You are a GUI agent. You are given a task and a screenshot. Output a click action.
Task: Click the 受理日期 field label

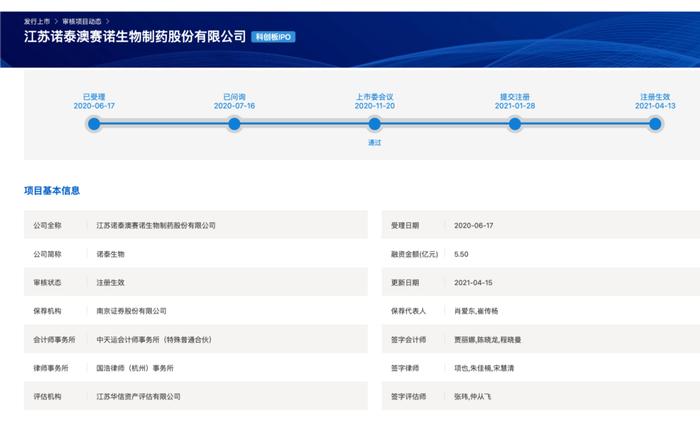coord(405,225)
